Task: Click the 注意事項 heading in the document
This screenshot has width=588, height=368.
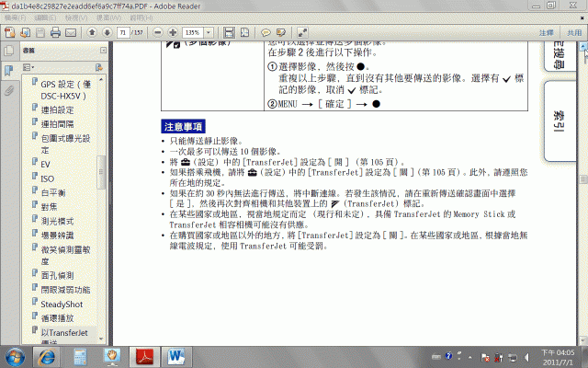Action: 183,127
